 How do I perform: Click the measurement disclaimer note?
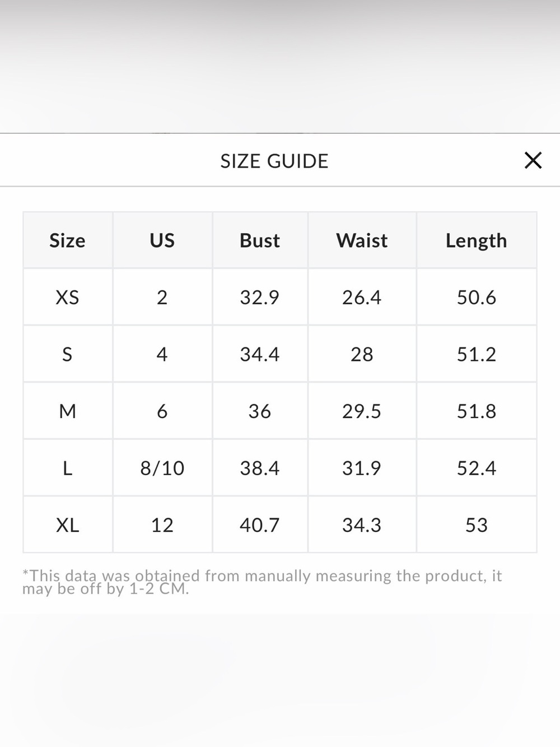(262, 582)
